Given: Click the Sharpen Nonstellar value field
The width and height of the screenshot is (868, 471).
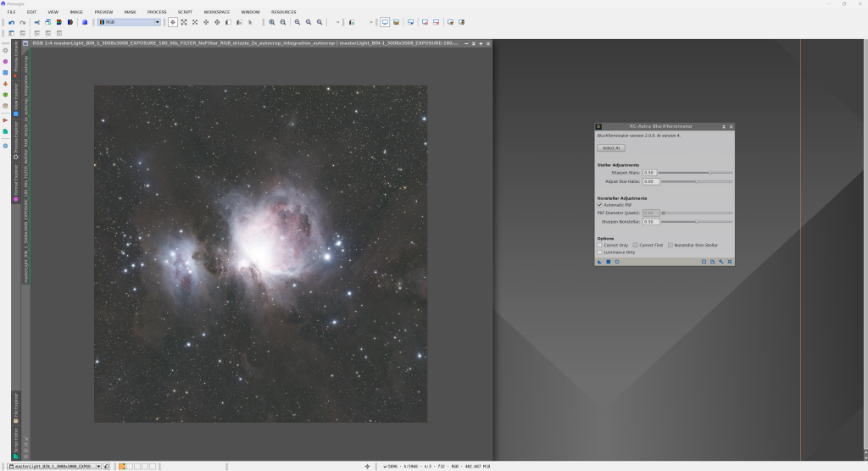Looking at the screenshot, I should (650, 222).
